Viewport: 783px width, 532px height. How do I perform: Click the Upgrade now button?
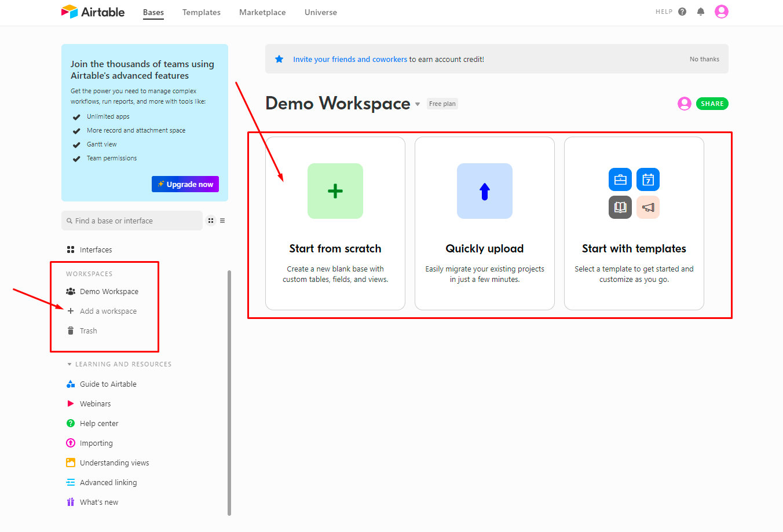coord(185,184)
